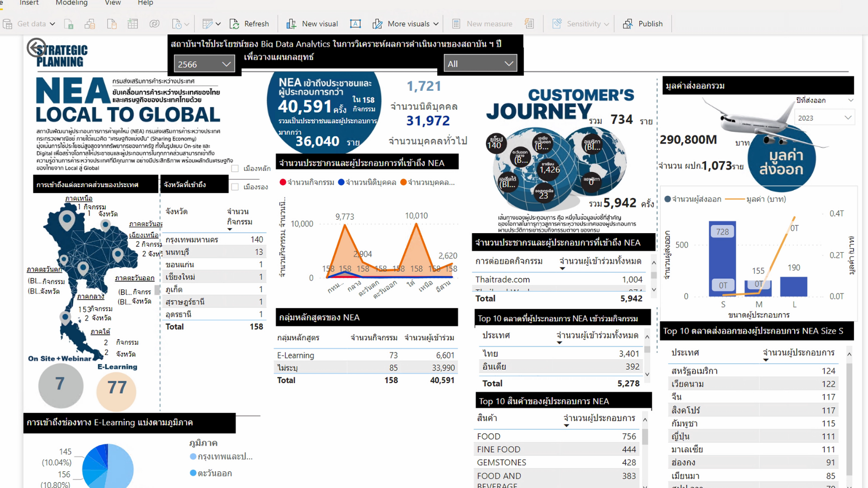Click the Enter data table icon
This screenshot has height=488, width=868.
point(133,24)
